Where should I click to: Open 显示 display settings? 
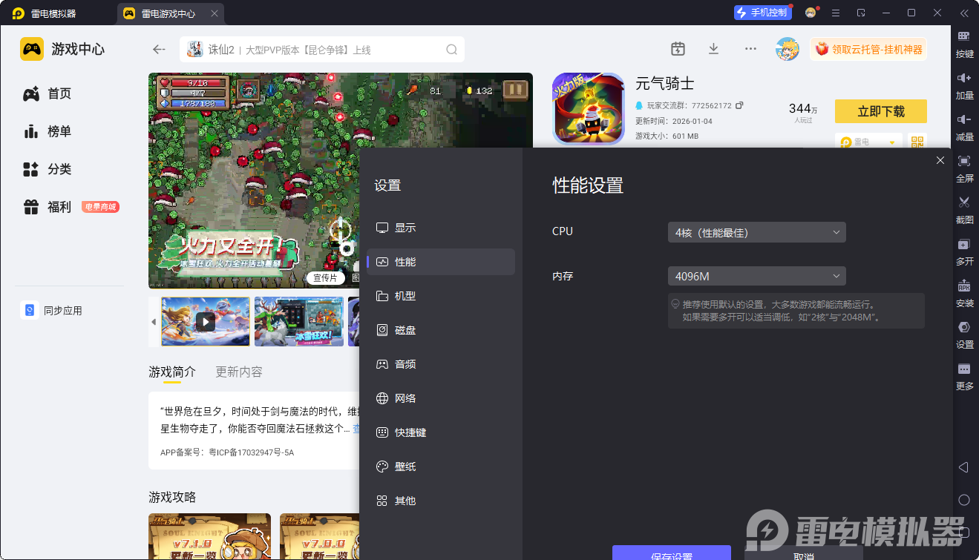tap(441, 228)
